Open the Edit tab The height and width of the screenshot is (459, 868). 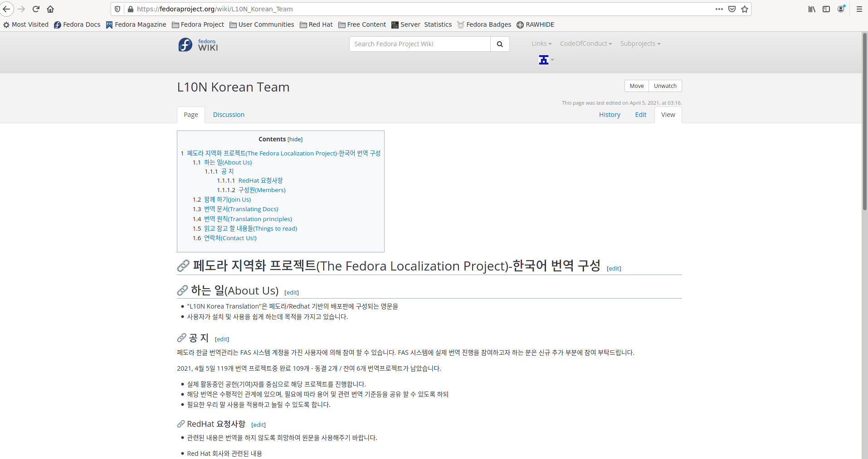point(641,115)
